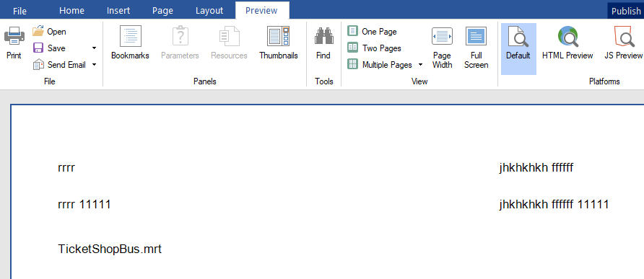This screenshot has height=279, width=644.
Task: Switch to the Layout ribbon tab
Action: click(209, 11)
